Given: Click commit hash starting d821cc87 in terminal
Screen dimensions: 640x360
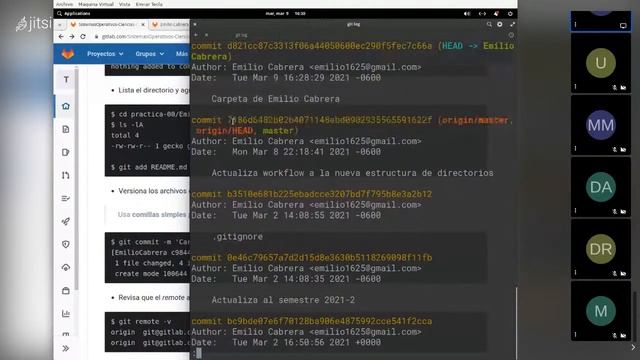Looking at the screenshot, I should [x=329, y=46].
